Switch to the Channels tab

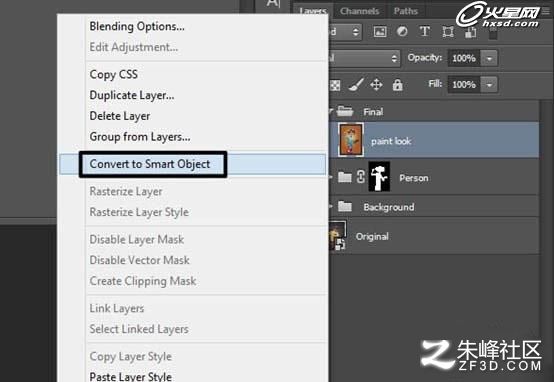pyautogui.click(x=359, y=11)
